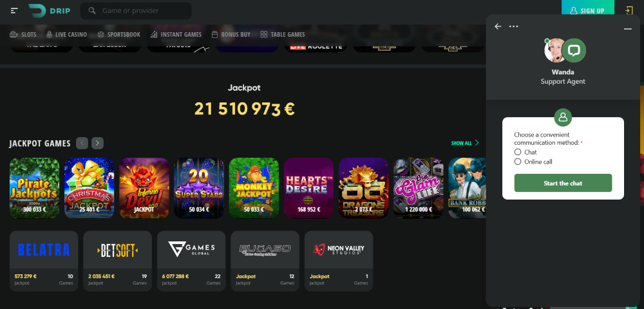Open the Pirate Jackpots game thumbnail
The image size is (644, 309).
(x=35, y=188)
